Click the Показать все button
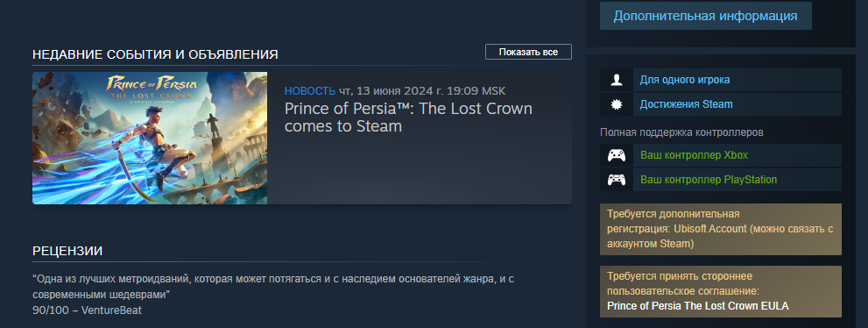868x328 pixels. 528,52
